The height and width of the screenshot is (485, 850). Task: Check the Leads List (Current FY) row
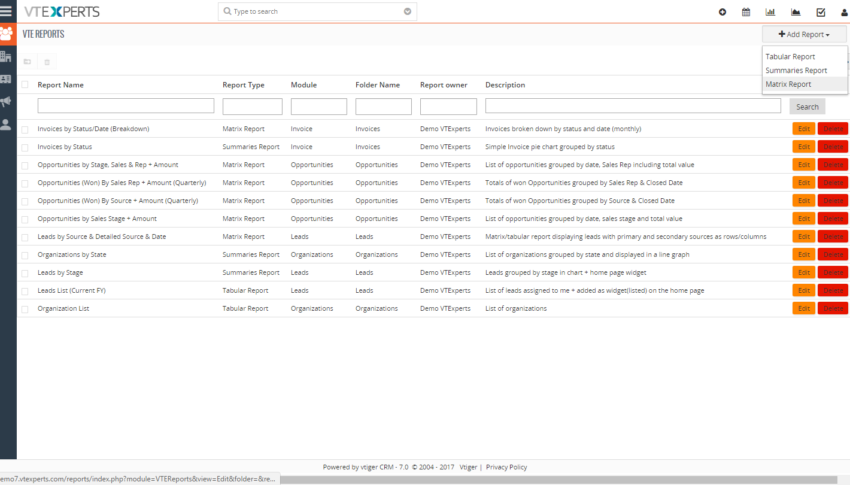pyautogui.click(x=25, y=291)
